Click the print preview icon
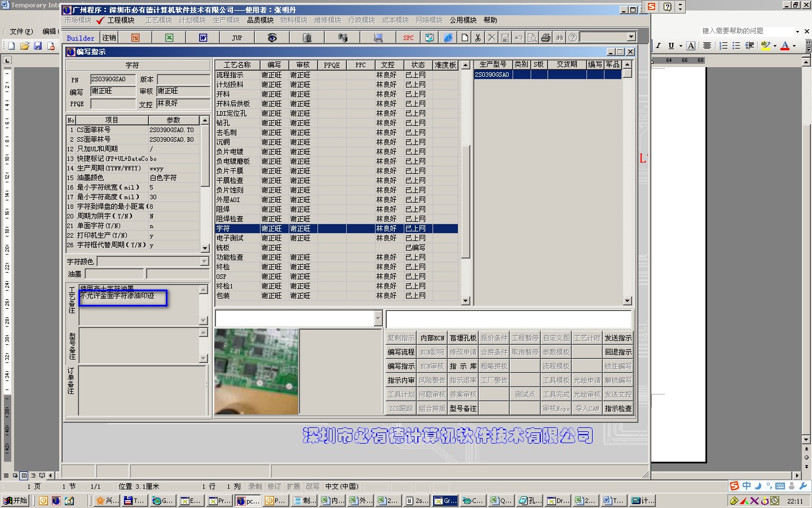The height and width of the screenshot is (508, 812). pos(532,38)
